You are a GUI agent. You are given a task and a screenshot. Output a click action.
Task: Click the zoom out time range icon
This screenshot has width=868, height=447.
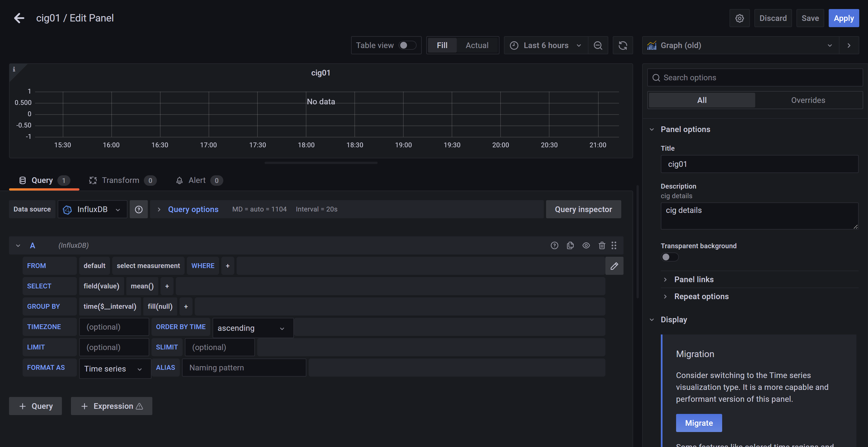coord(598,46)
